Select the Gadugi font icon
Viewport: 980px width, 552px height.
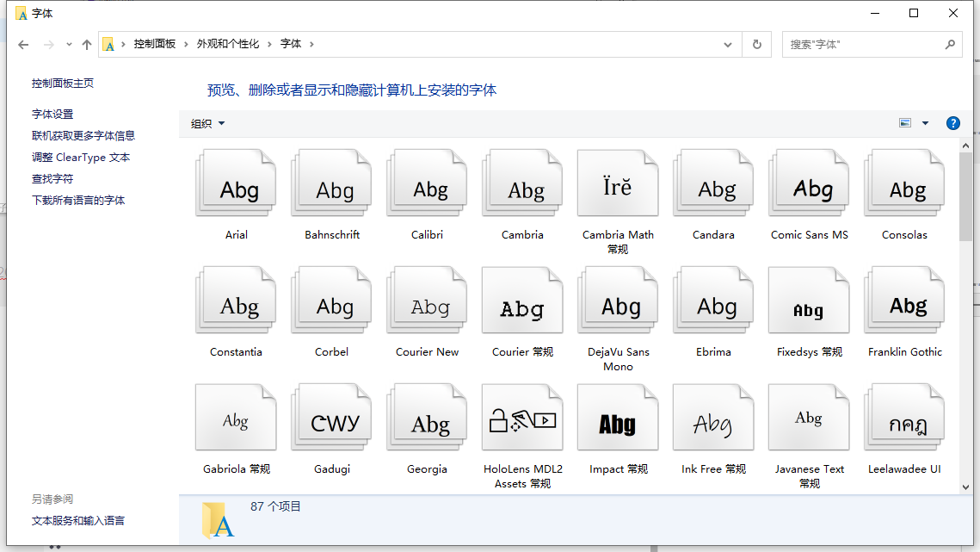[x=330, y=417]
